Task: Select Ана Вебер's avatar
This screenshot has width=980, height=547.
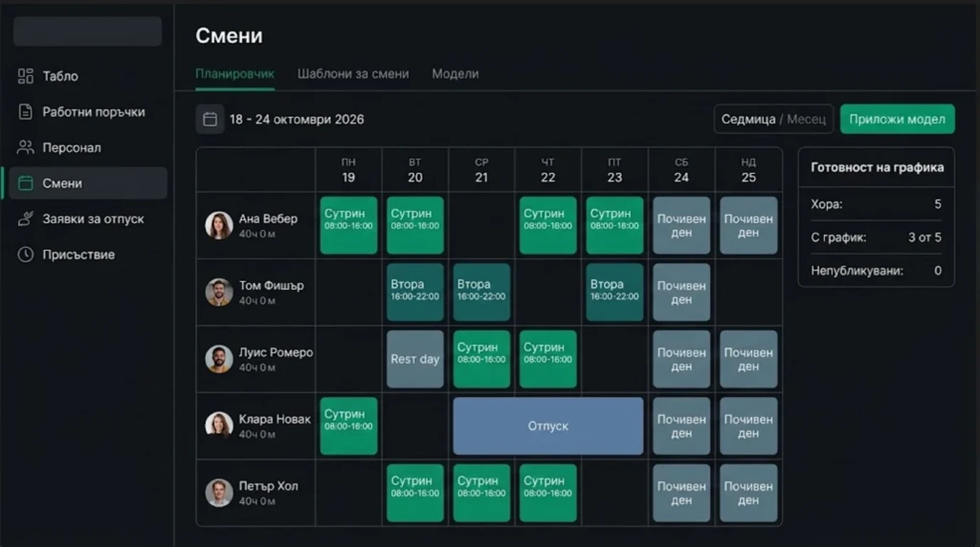Action: click(x=219, y=225)
